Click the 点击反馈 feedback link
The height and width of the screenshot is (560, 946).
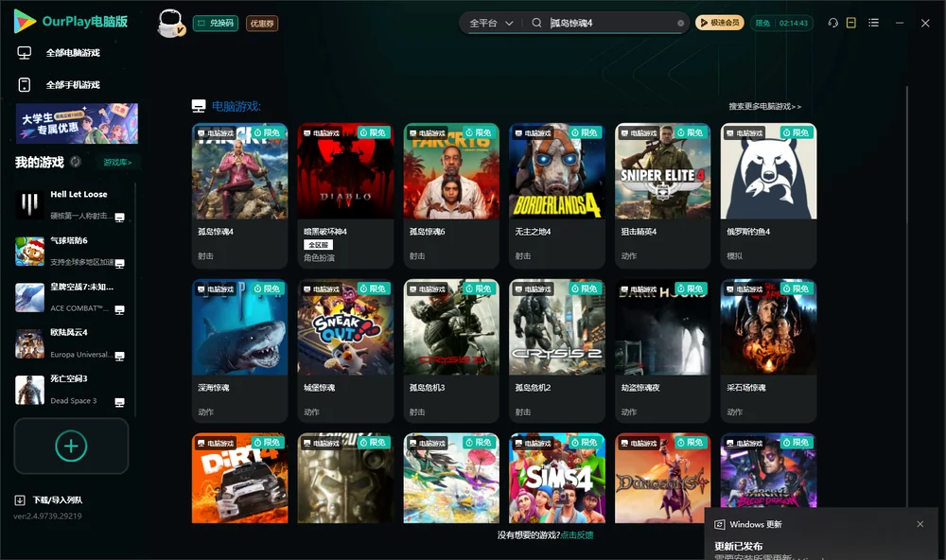[577, 534]
